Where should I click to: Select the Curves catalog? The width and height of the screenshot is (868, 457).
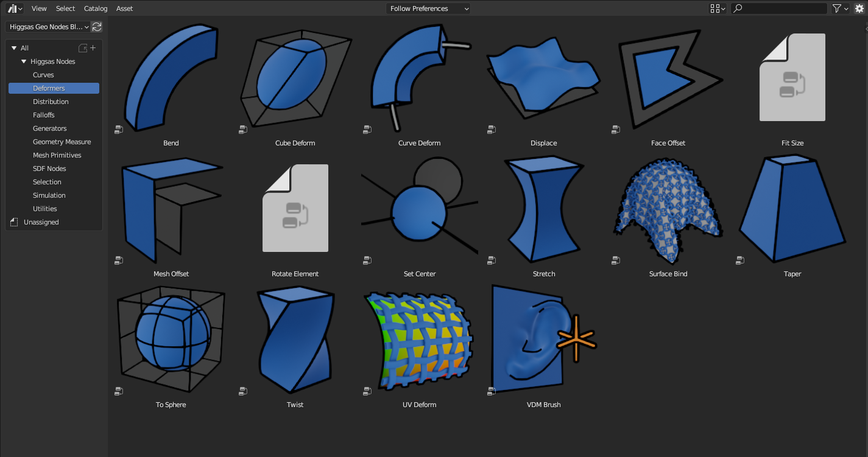(43, 75)
